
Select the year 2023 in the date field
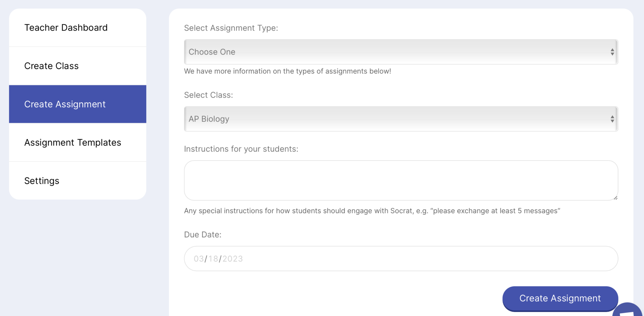pos(233,258)
